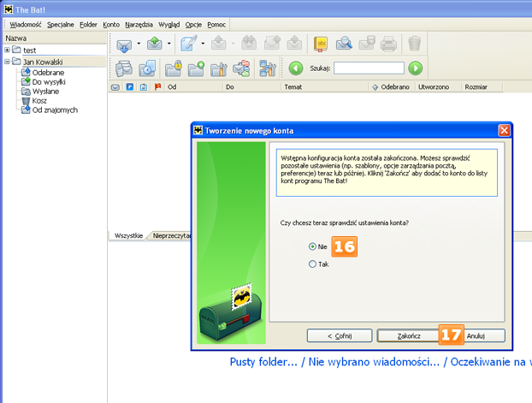This screenshot has width=532, height=403.
Task: Collapse the Jan Kowalski account node
Action: [7, 62]
